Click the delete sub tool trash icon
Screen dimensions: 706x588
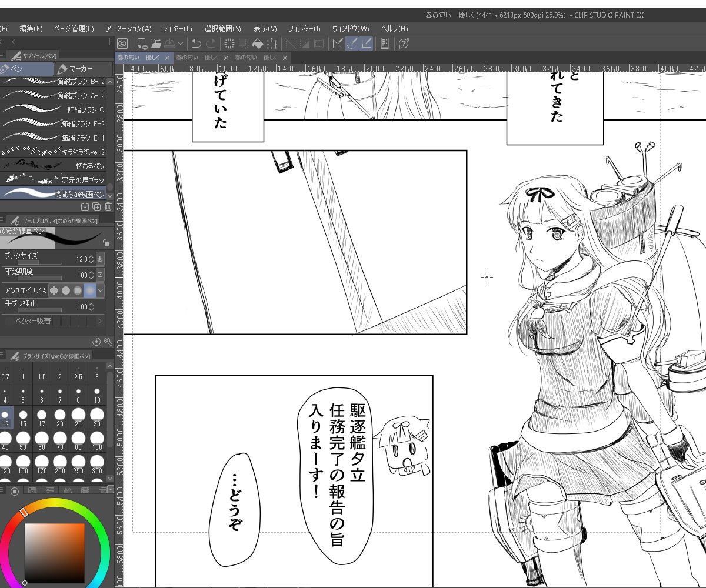(108, 206)
